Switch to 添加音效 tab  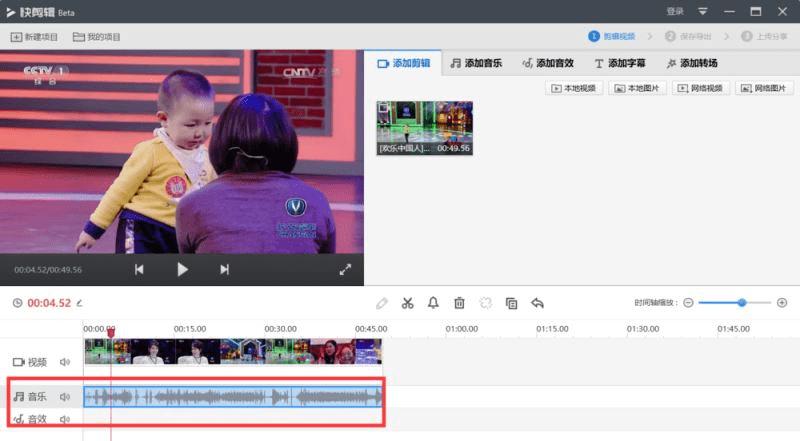(x=548, y=63)
